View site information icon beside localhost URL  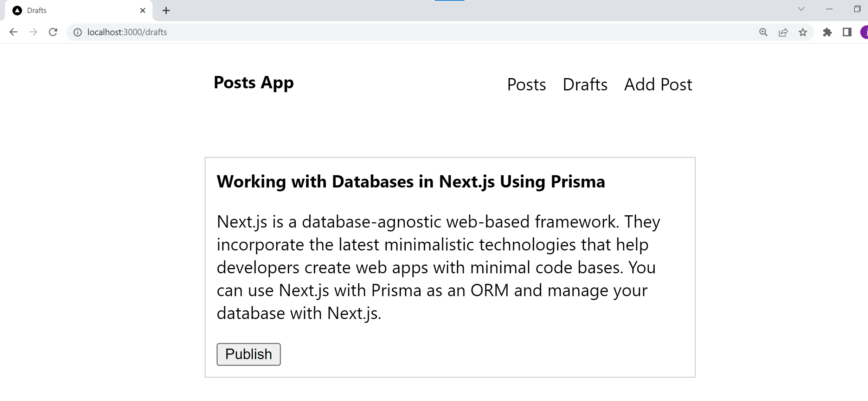(x=77, y=32)
